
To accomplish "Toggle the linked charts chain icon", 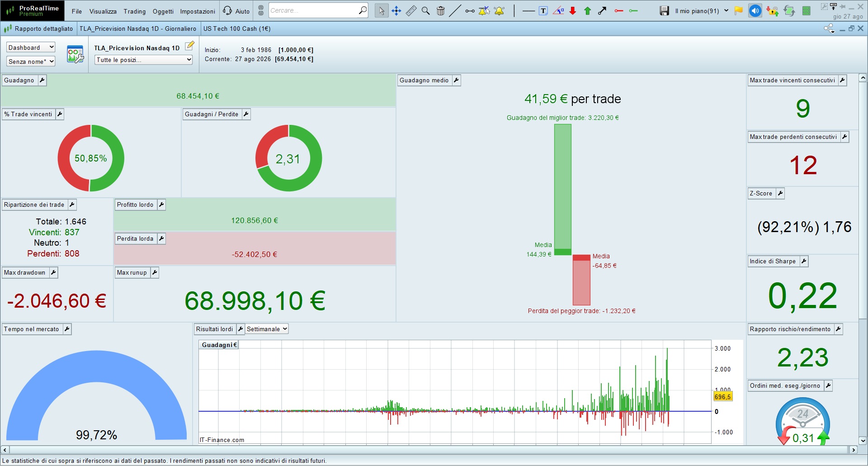I will pos(261,11).
